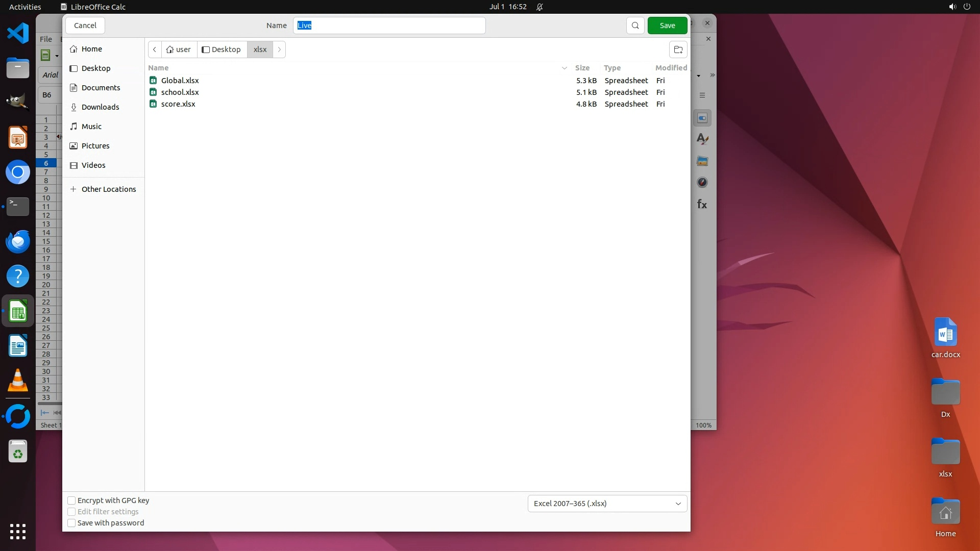The image size is (980, 551).
Task: Open the Navigator compass sidebar icon
Action: 702,182
